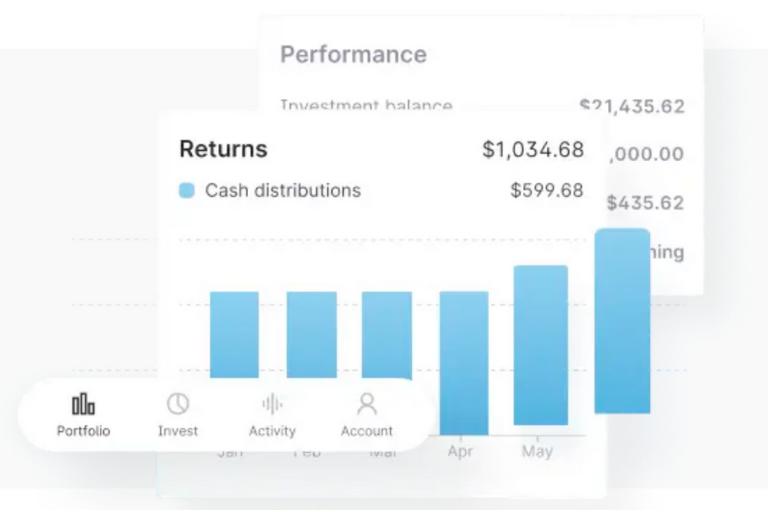Select the tallest rightmost chart bar
Screen dimensions: 768x512
pyautogui.click(x=623, y=321)
